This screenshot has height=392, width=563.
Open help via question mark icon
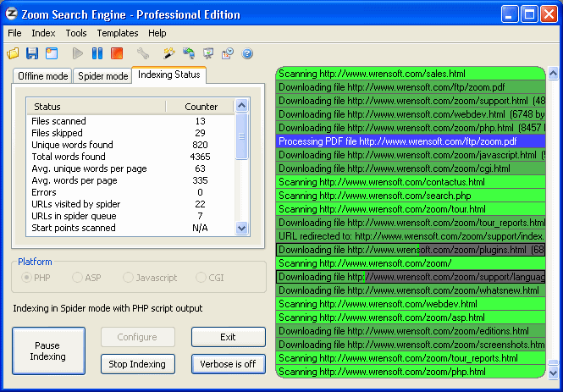(x=247, y=53)
